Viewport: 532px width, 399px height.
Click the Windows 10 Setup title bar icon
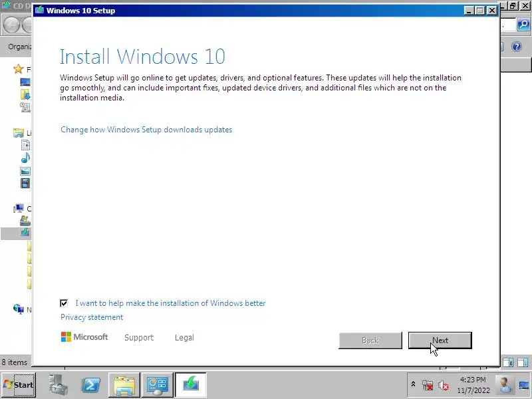tap(40, 10)
